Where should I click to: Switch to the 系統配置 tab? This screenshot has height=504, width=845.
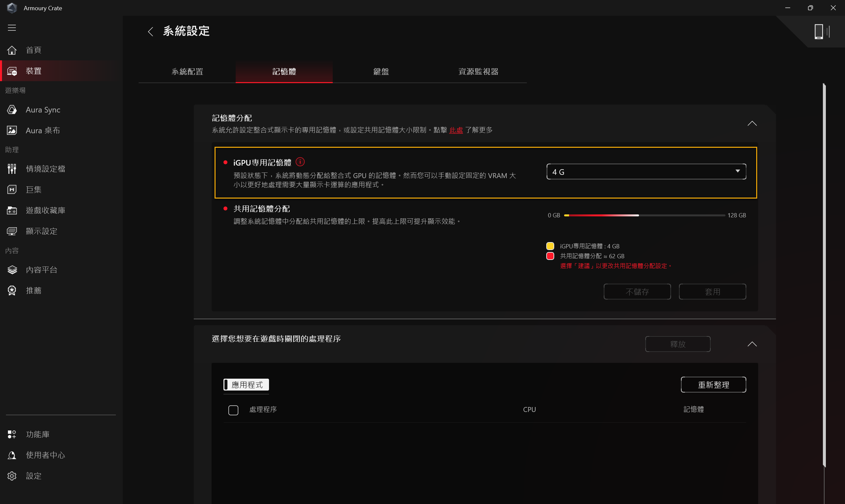coord(187,72)
